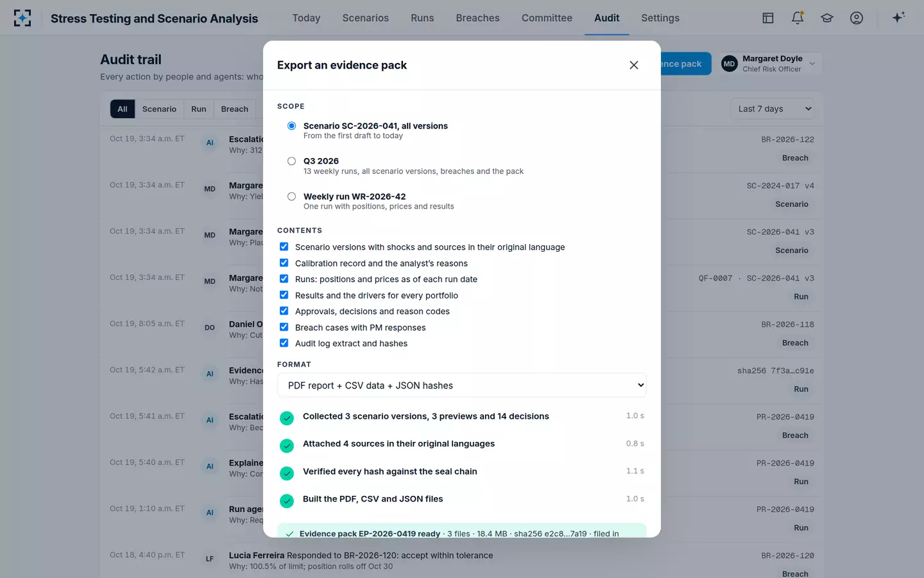Screen dimensions: 924x578
Task: Open the notifications bell
Action: click(798, 18)
